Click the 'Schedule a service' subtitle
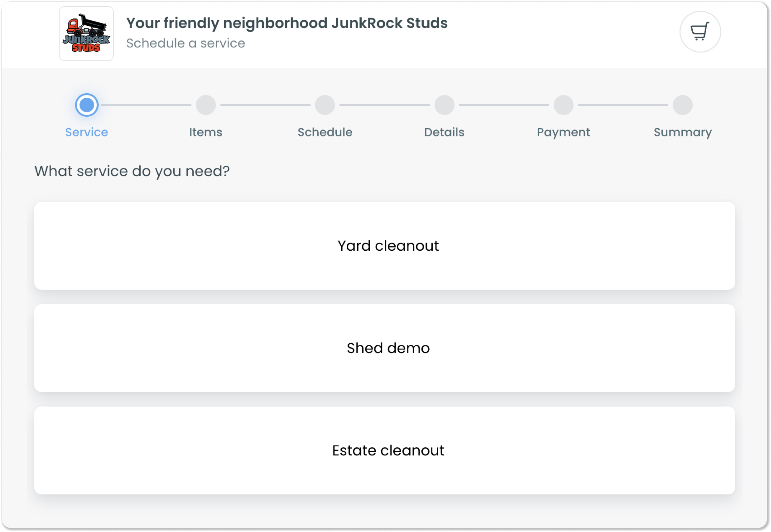This screenshot has height=532, width=771. point(186,43)
